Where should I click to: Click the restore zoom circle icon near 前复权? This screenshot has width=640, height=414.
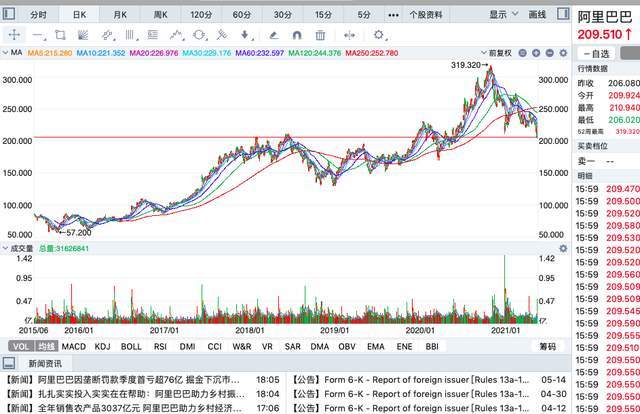tap(522, 53)
